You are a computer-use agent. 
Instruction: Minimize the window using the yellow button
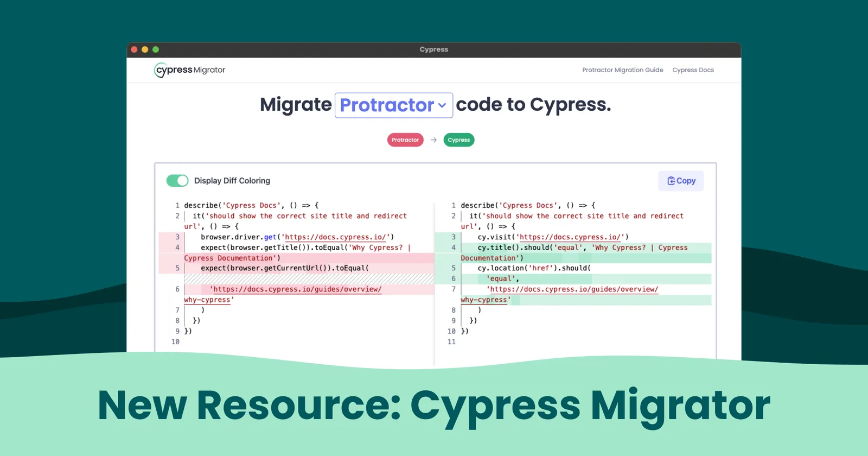[145, 49]
